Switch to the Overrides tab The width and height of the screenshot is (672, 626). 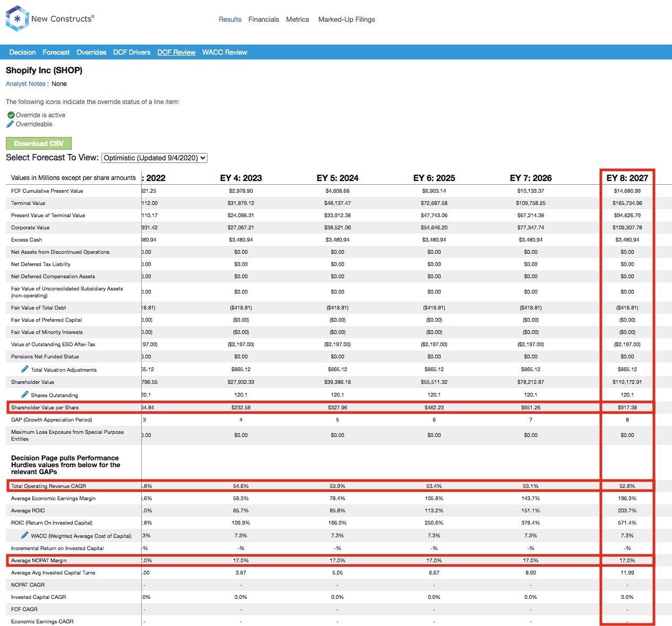click(91, 52)
